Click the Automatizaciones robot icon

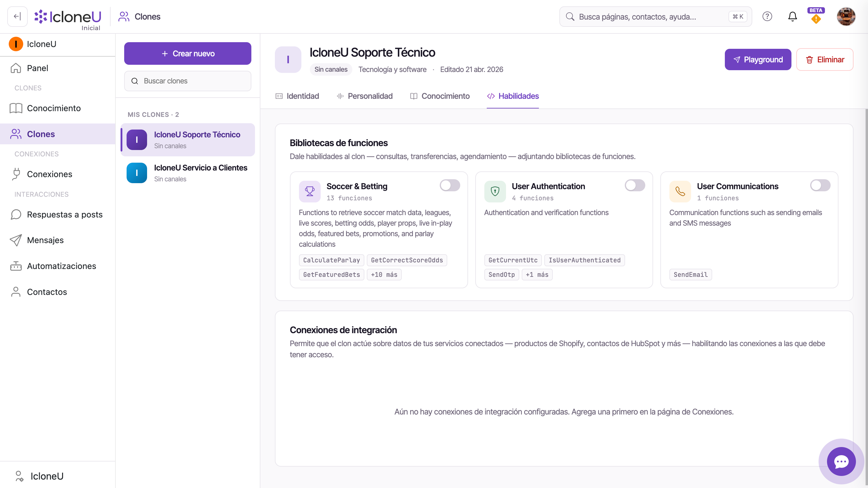16,266
